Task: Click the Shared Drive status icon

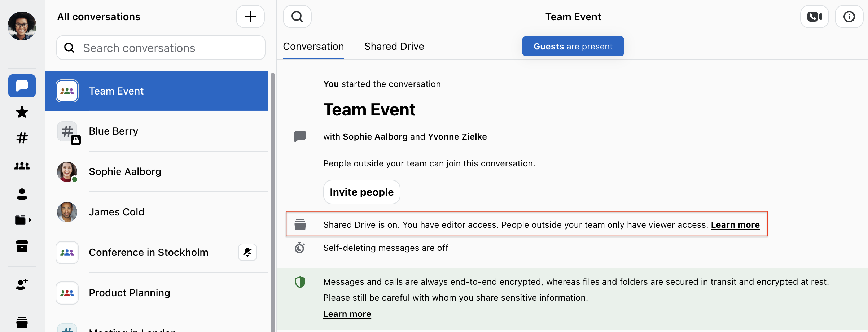Action: (300, 224)
